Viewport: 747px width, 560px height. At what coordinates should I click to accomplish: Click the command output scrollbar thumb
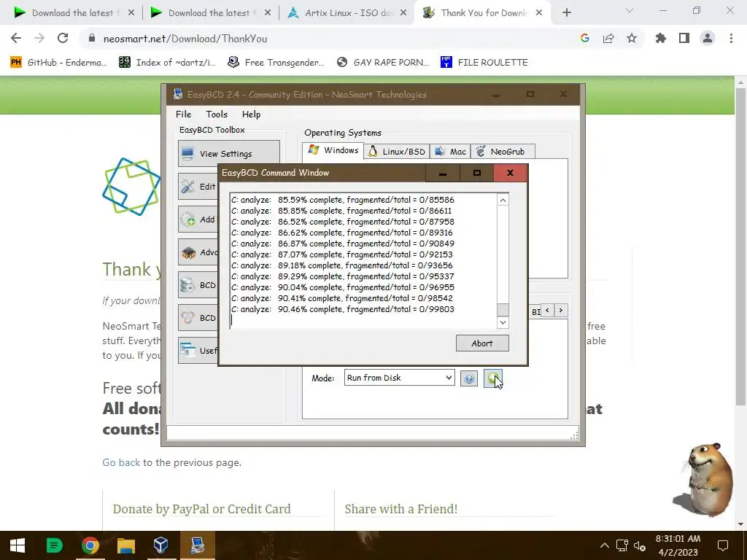click(x=503, y=309)
